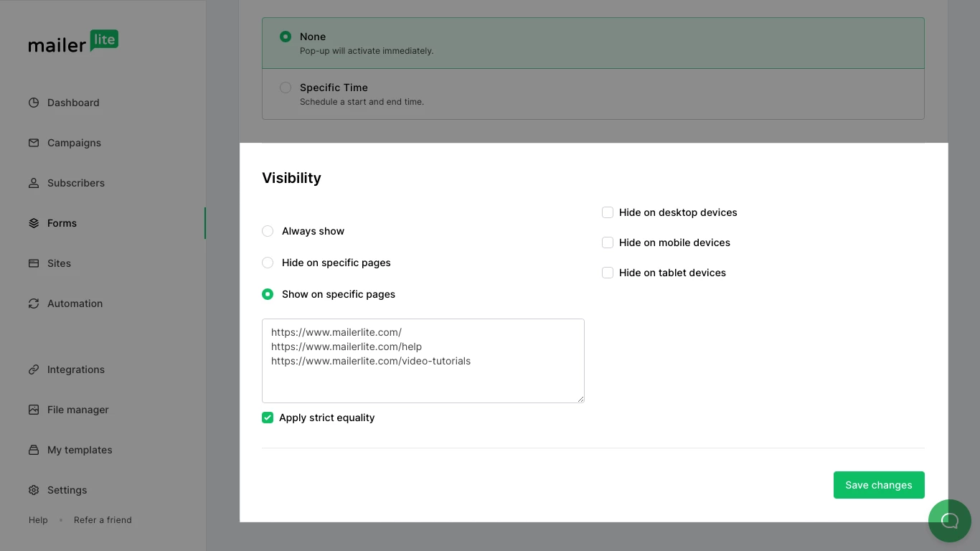
Task: Click the My templates icon
Action: click(34, 450)
